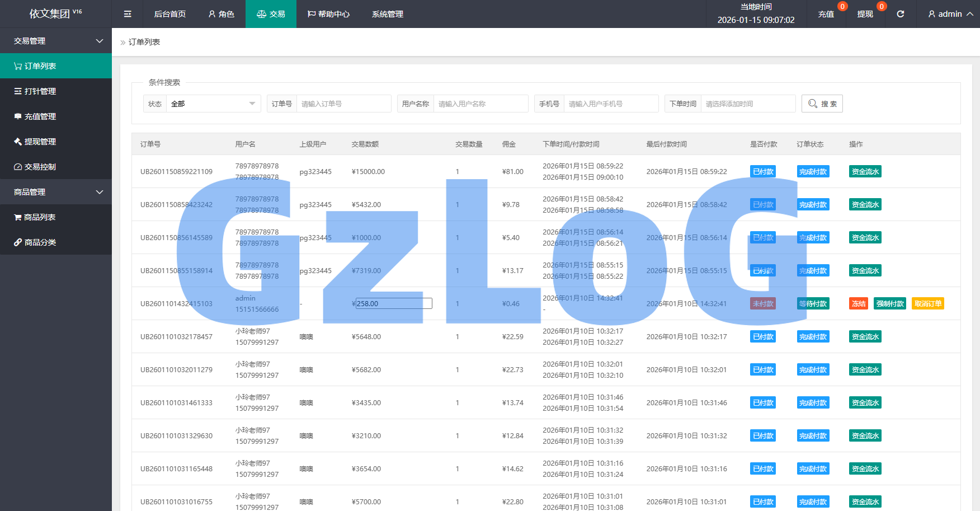The height and width of the screenshot is (511, 980).
Task: Click the 下单时间 date picker field
Action: pos(747,104)
